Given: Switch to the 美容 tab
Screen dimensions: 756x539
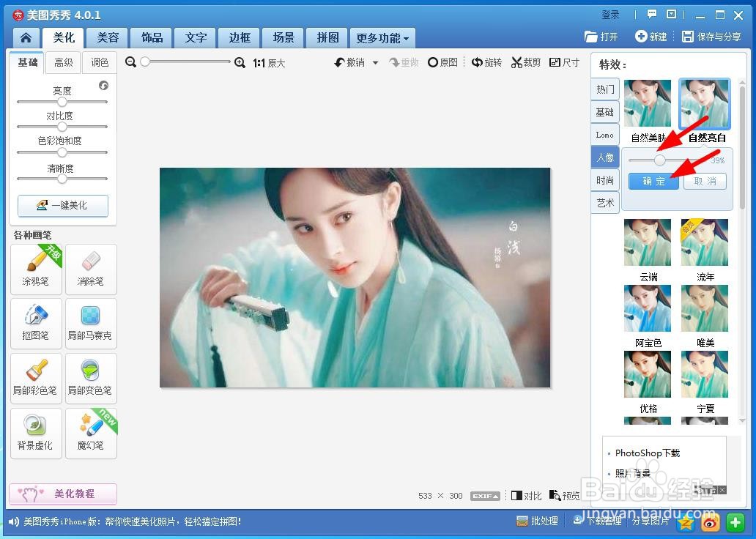Looking at the screenshot, I should (x=108, y=37).
